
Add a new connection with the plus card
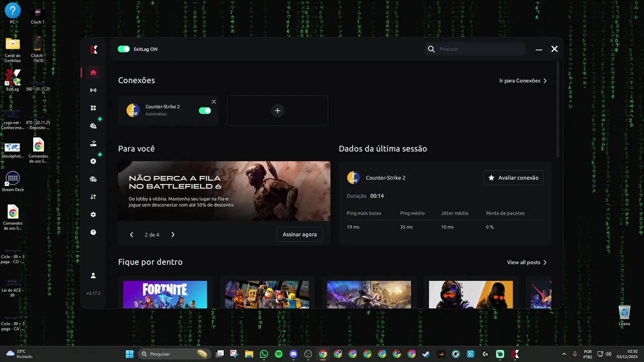(x=277, y=111)
